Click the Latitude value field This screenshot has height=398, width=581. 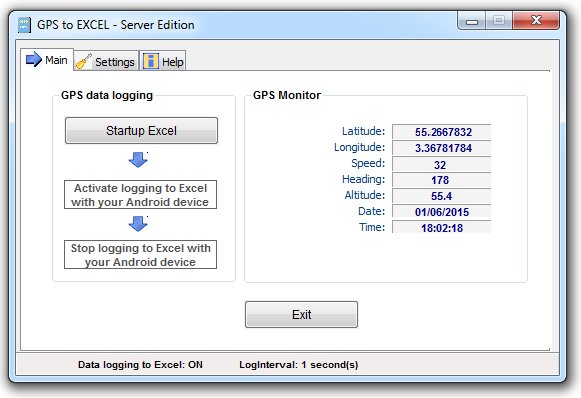click(x=442, y=132)
